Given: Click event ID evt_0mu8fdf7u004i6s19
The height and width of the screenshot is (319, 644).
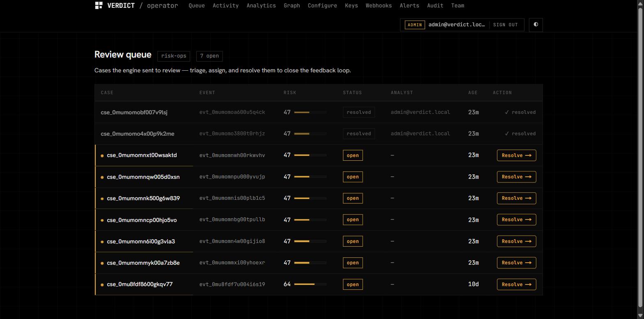Looking at the screenshot, I should pyautogui.click(x=232, y=284).
